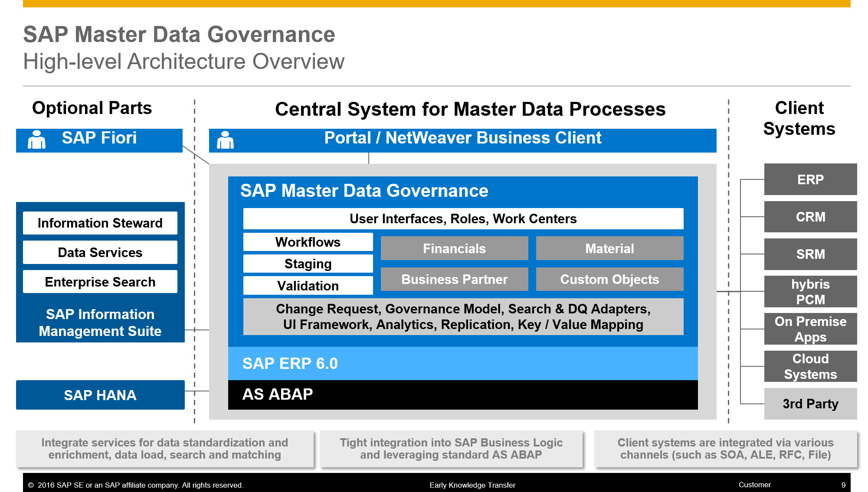Click the 2016 SAP SE copyright footer text
The width and height of the screenshot is (868, 492).
point(136,485)
